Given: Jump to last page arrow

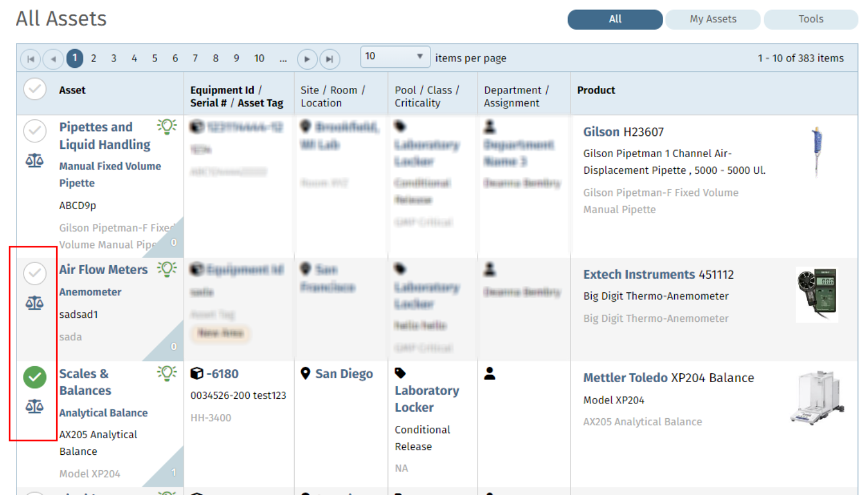Looking at the screenshot, I should 329,58.
